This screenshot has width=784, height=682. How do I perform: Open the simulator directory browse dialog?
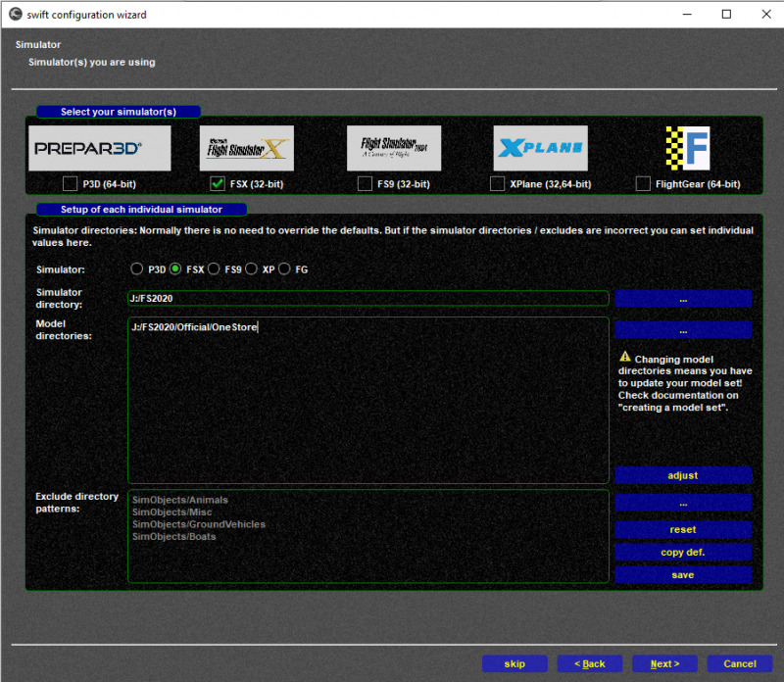[x=683, y=298]
